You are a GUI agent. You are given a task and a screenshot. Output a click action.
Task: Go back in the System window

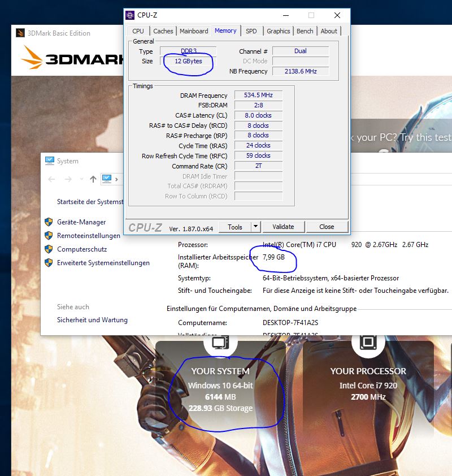point(51,179)
